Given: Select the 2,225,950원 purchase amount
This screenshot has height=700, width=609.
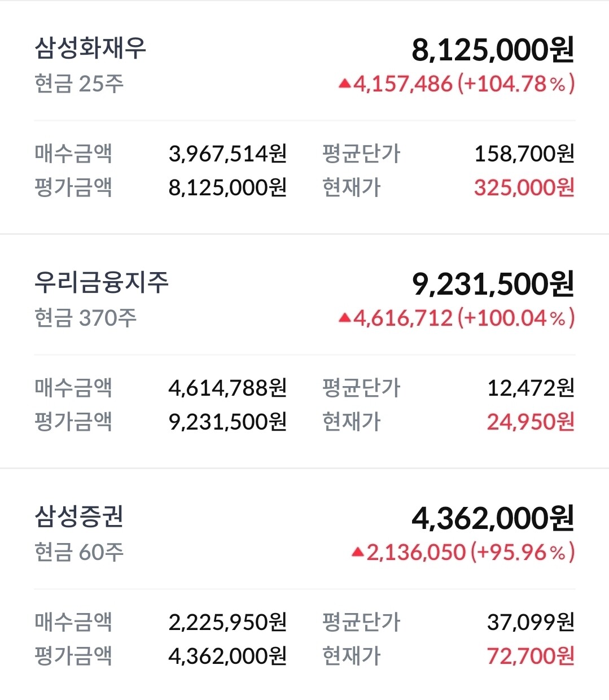Looking at the screenshot, I should (227, 622).
